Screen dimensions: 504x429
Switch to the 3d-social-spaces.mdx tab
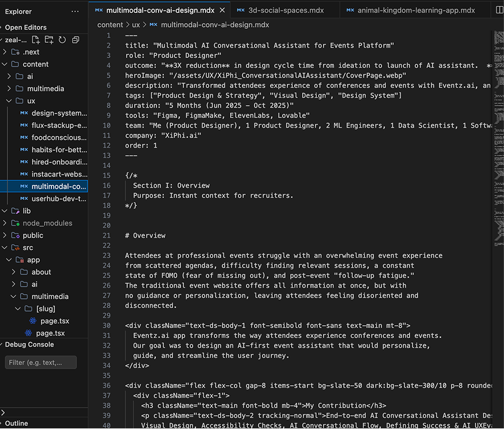click(x=279, y=10)
